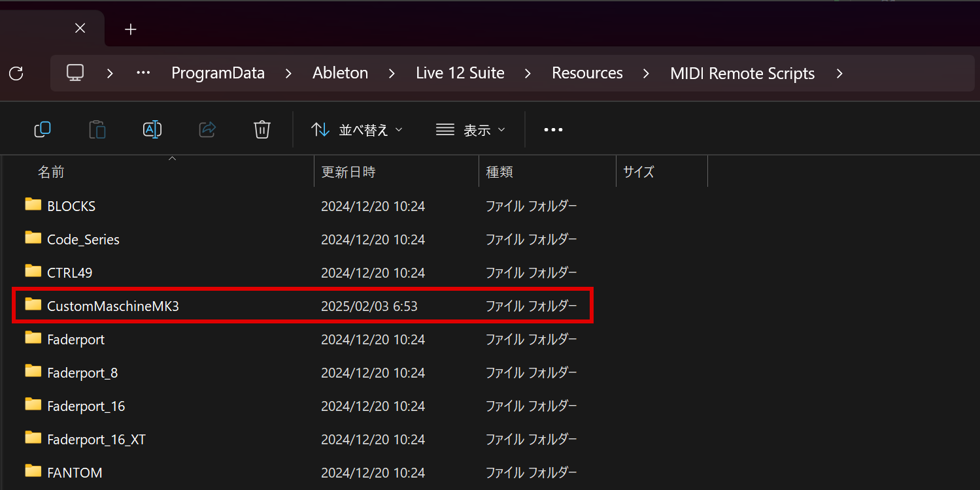Select the BLOCKS folder icon
Image resolution: width=980 pixels, height=490 pixels.
click(x=33, y=204)
